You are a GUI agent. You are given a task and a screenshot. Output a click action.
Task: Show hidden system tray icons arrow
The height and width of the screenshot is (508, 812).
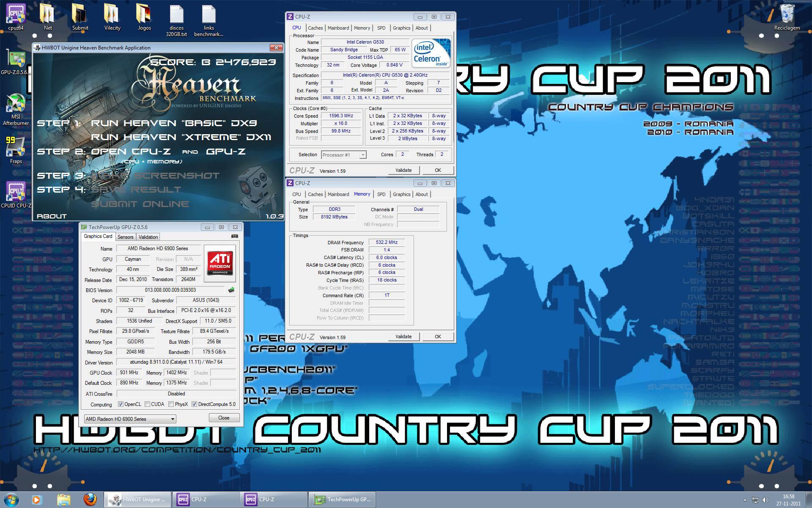745,500
